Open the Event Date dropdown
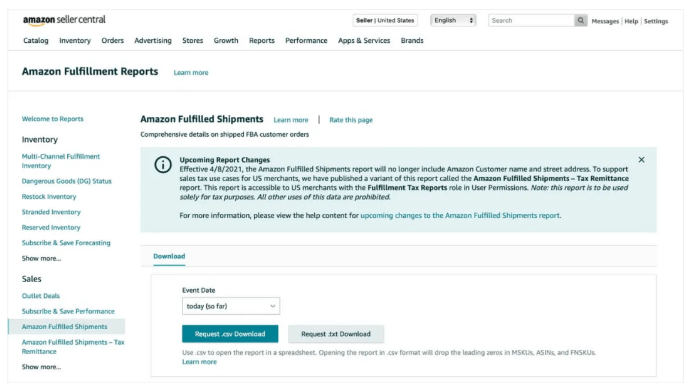Screen dimensions: 693x383 (x=231, y=306)
